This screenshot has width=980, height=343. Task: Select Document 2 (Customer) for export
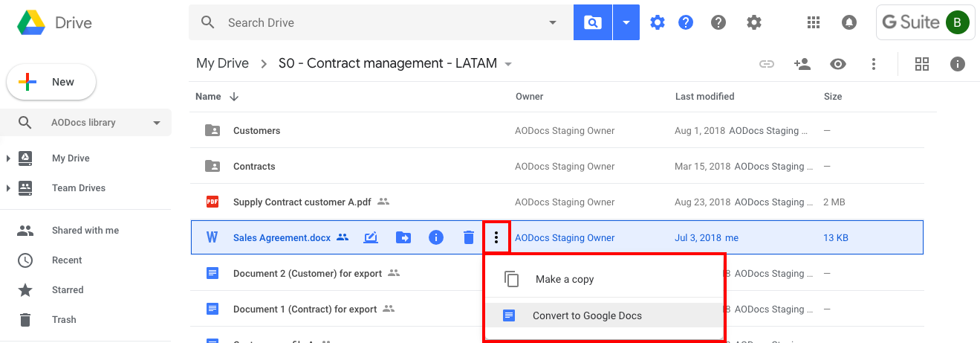tap(308, 273)
